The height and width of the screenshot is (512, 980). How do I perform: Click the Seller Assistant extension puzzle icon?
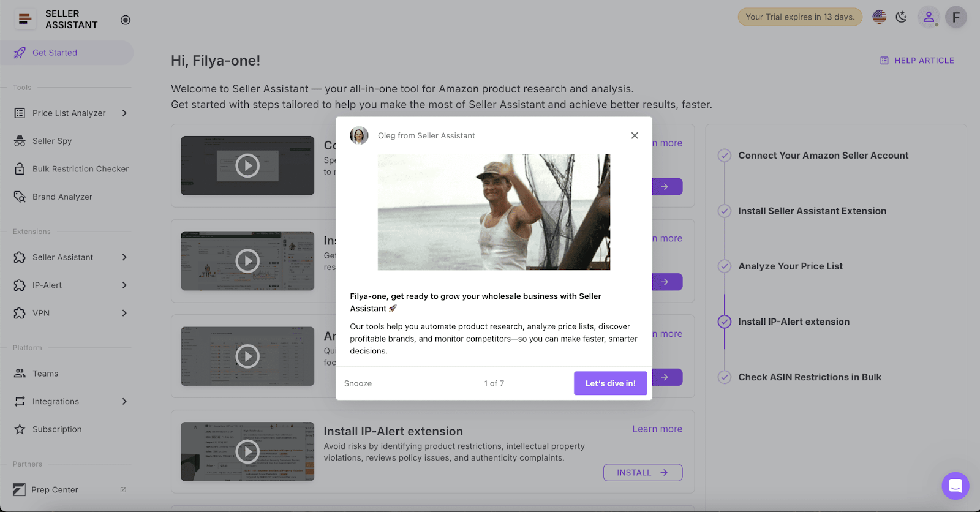click(x=20, y=257)
